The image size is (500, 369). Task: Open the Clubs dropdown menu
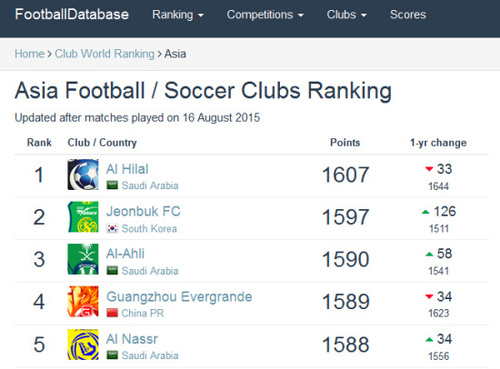[346, 15]
